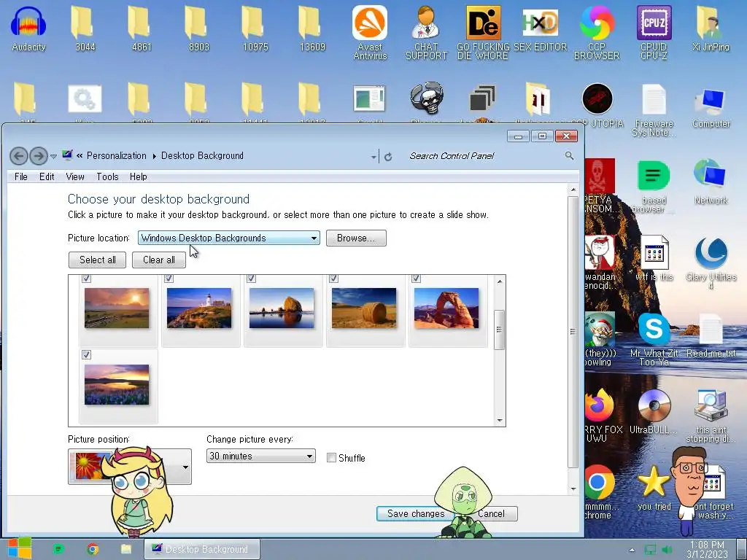The image size is (747, 560).
Task: Open the CPUID CPU-Z desktop icon
Action: coord(654,32)
